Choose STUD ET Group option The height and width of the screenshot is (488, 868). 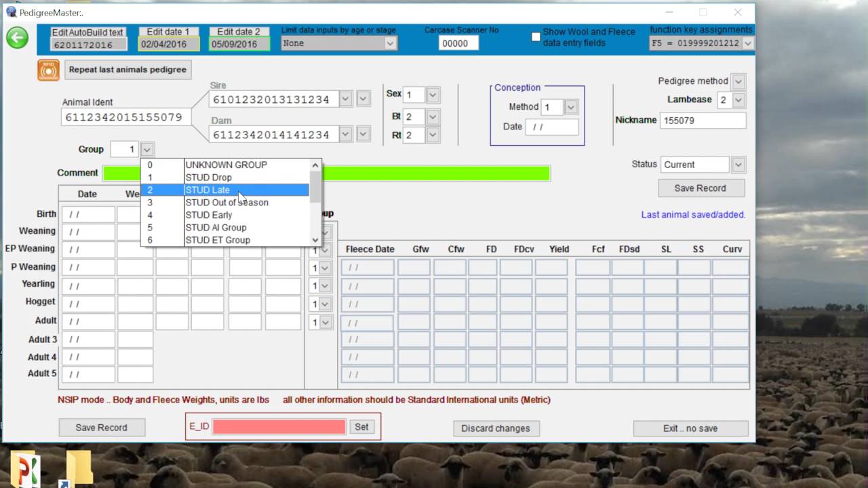click(x=225, y=240)
